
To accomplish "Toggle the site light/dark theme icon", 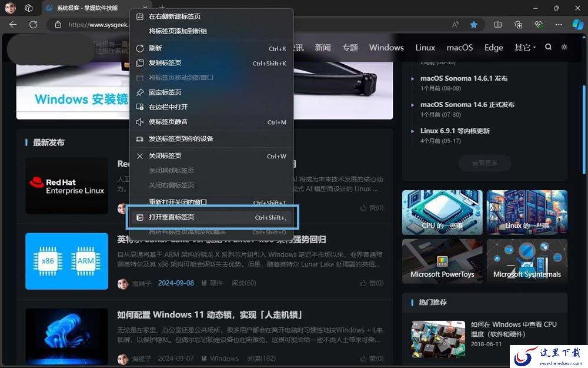I will (x=564, y=47).
